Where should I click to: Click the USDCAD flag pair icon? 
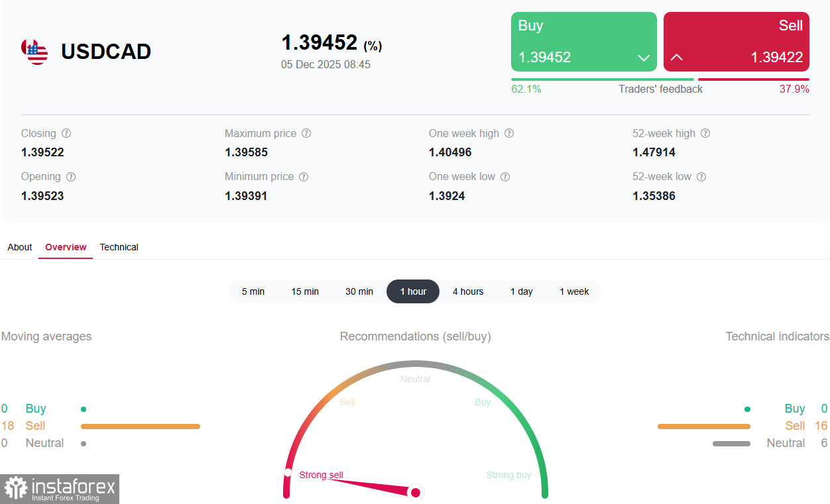[x=33, y=52]
